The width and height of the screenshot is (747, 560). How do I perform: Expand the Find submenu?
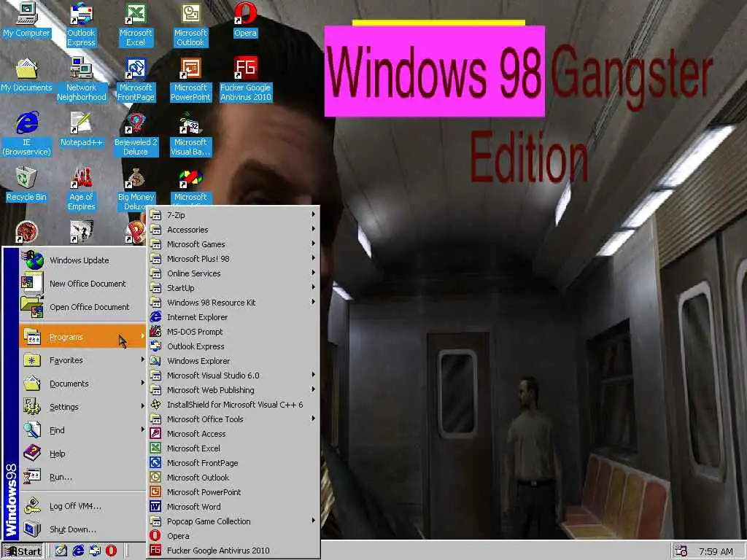tap(82, 430)
